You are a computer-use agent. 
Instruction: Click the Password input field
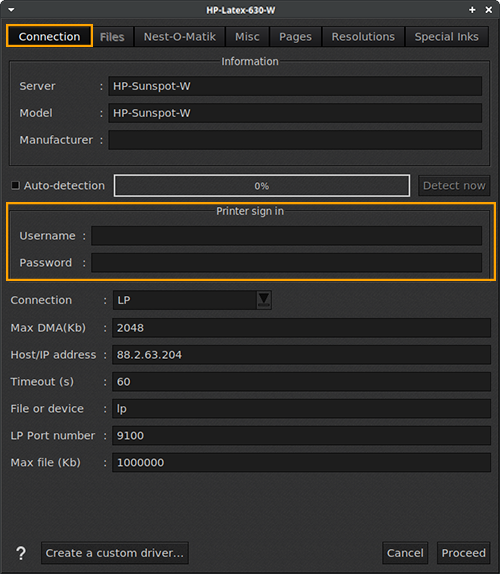tap(287, 262)
